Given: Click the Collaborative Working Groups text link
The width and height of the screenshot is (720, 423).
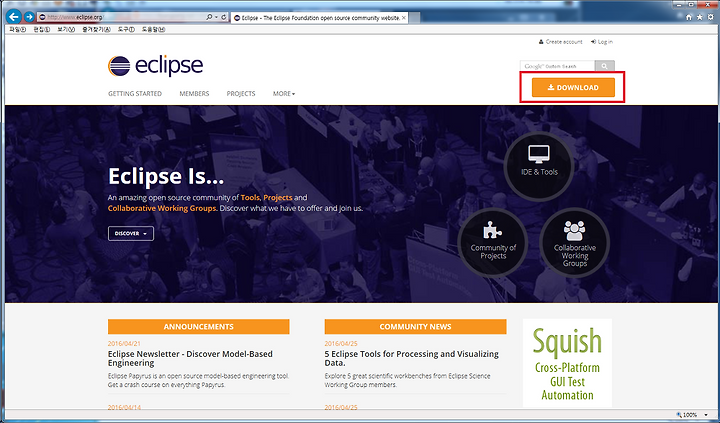Looking at the screenshot, I should click(162, 208).
